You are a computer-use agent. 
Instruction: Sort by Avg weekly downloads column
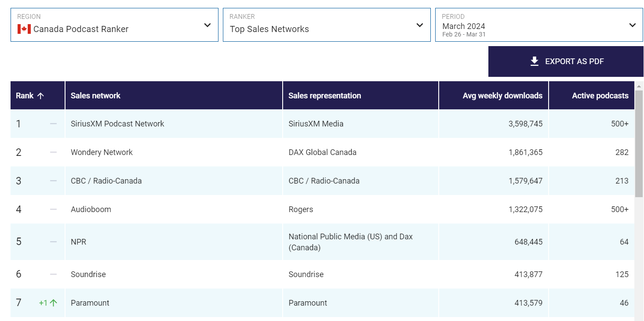[x=494, y=95]
